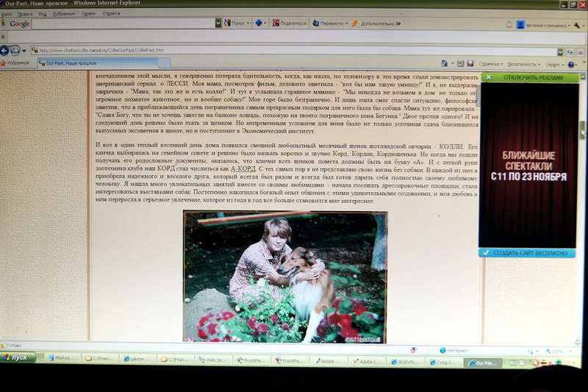The width and height of the screenshot is (588, 392).
Task: Open the Google Search (Поиск) dropdown arrow
Action: [248, 24]
